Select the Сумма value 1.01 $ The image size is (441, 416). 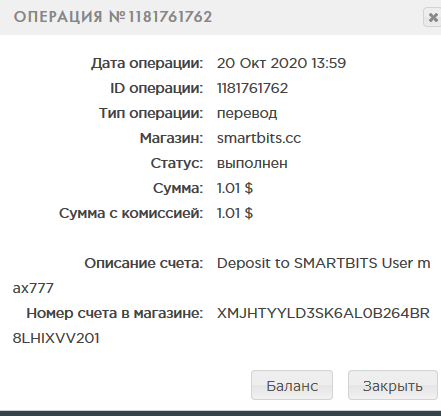click(235, 188)
